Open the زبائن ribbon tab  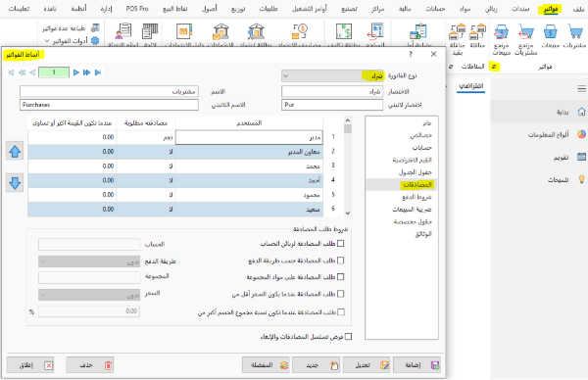[491, 9]
